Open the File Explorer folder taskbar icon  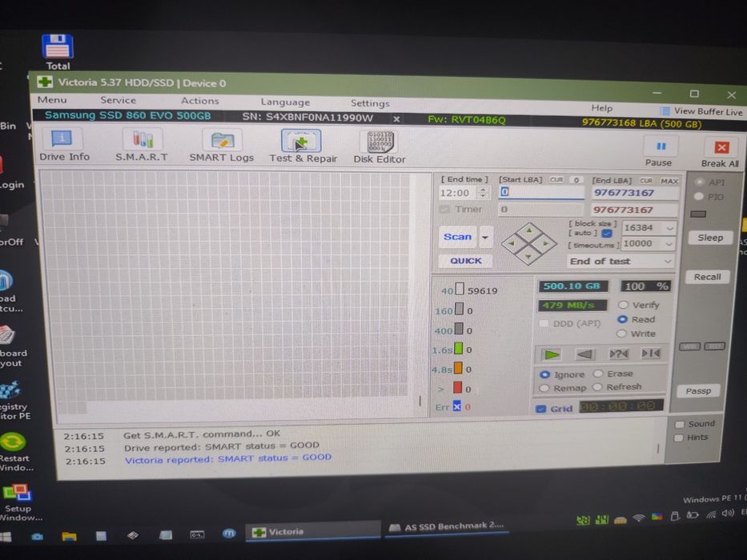click(69, 536)
